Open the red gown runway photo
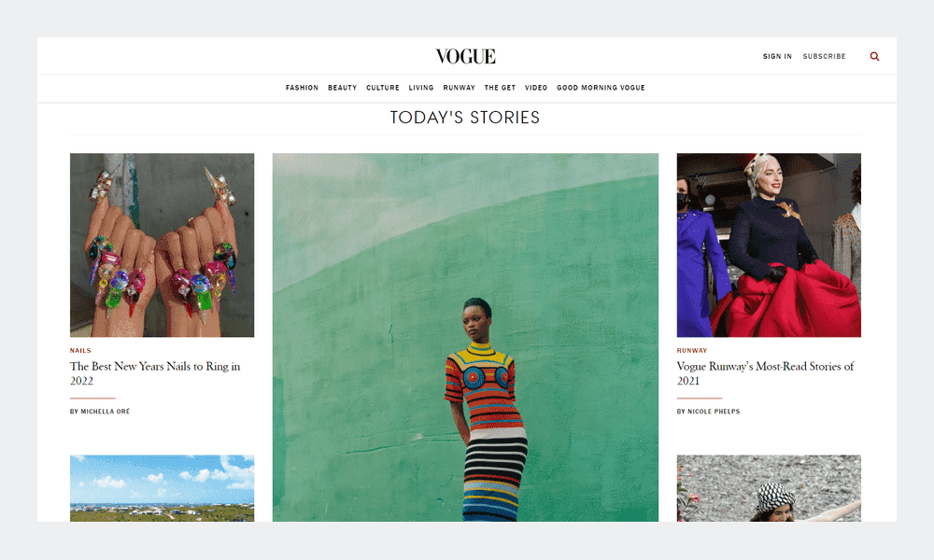Screen dimensions: 934x560 tap(769, 245)
